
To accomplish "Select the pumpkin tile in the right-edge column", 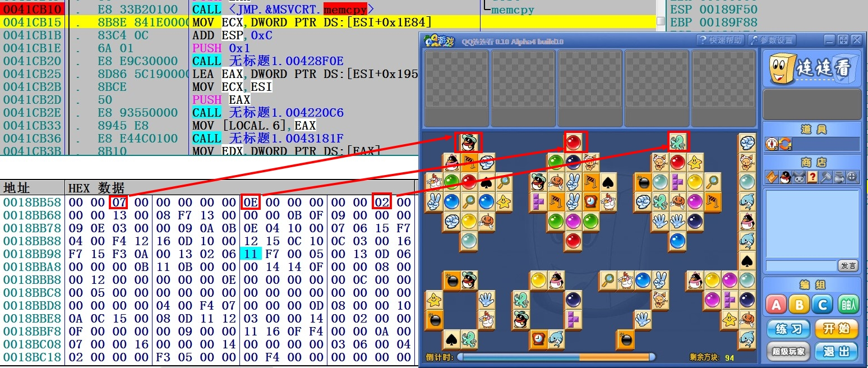I will (746, 319).
